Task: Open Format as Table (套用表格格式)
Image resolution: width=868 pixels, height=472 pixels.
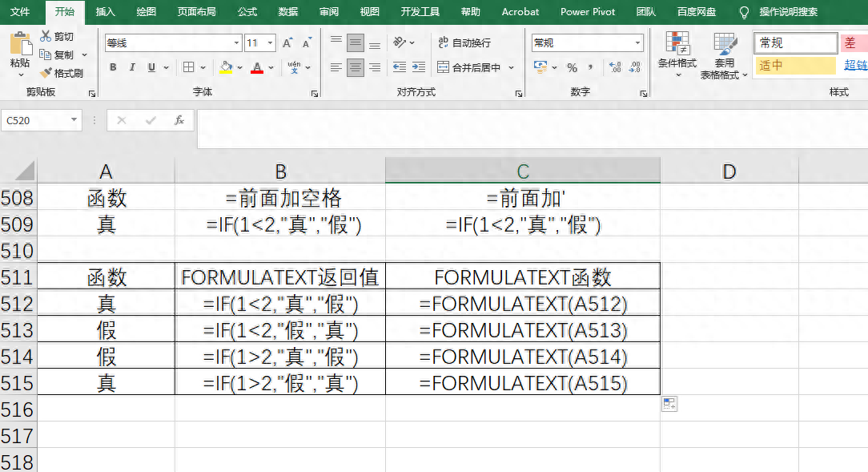Action: click(724, 55)
